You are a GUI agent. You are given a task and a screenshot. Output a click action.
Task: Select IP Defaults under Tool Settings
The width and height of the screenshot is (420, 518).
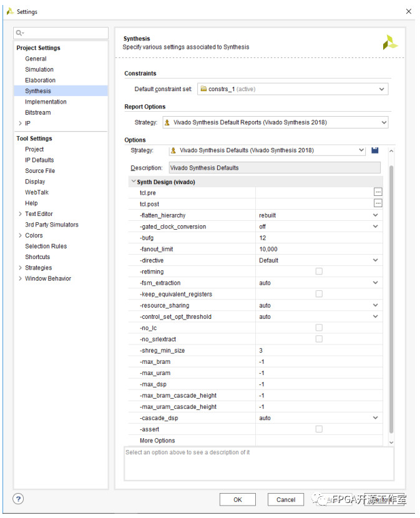pos(39,160)
